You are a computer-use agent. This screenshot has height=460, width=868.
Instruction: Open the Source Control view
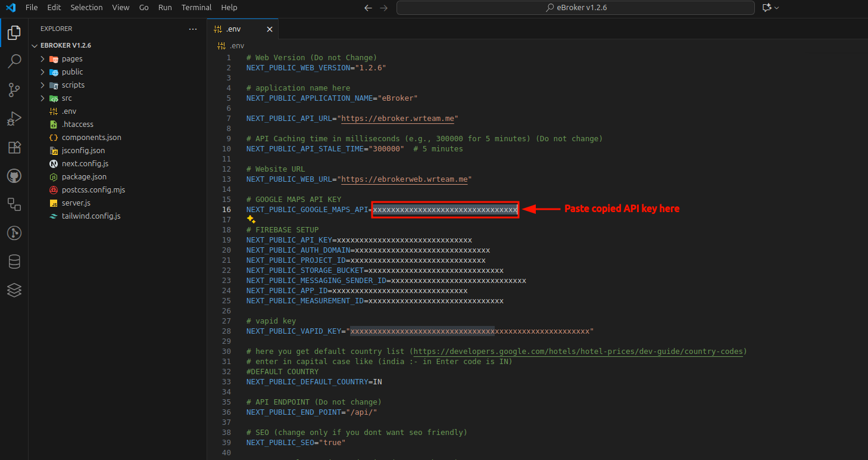click(14, 90)
